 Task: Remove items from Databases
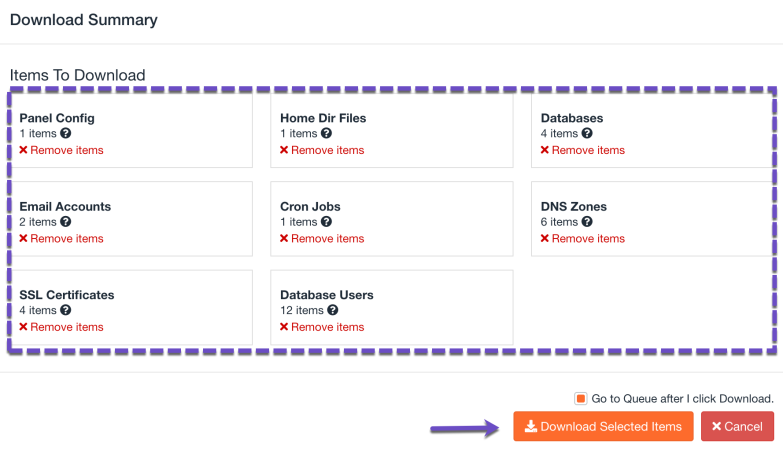click(583, 150)
